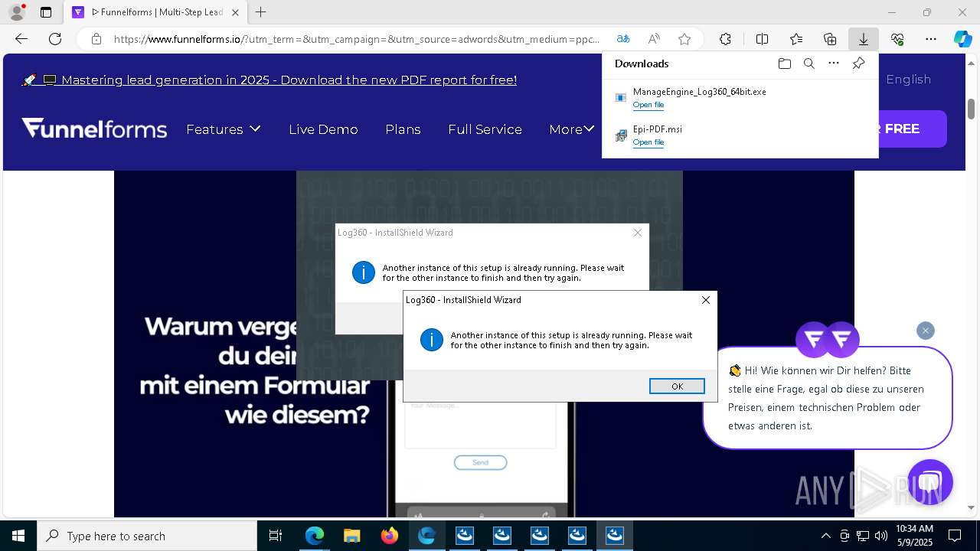Click Send button in phone mockup
Screen dimensions: 980x551
[x=480, y=462]
